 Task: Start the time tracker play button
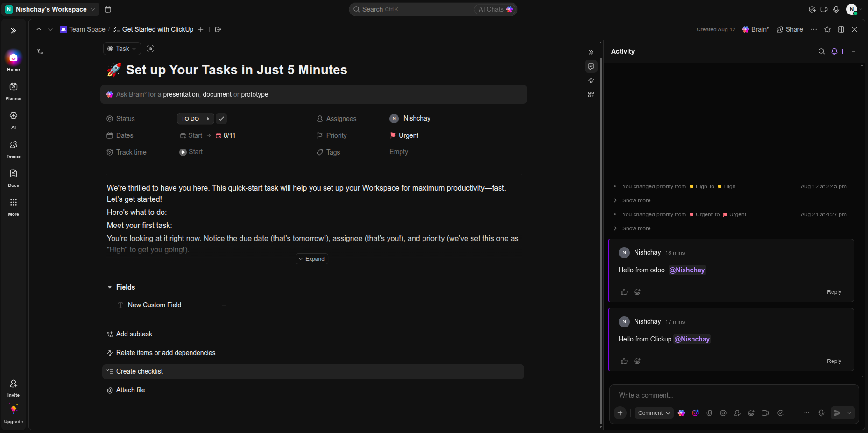click(183, 152)
